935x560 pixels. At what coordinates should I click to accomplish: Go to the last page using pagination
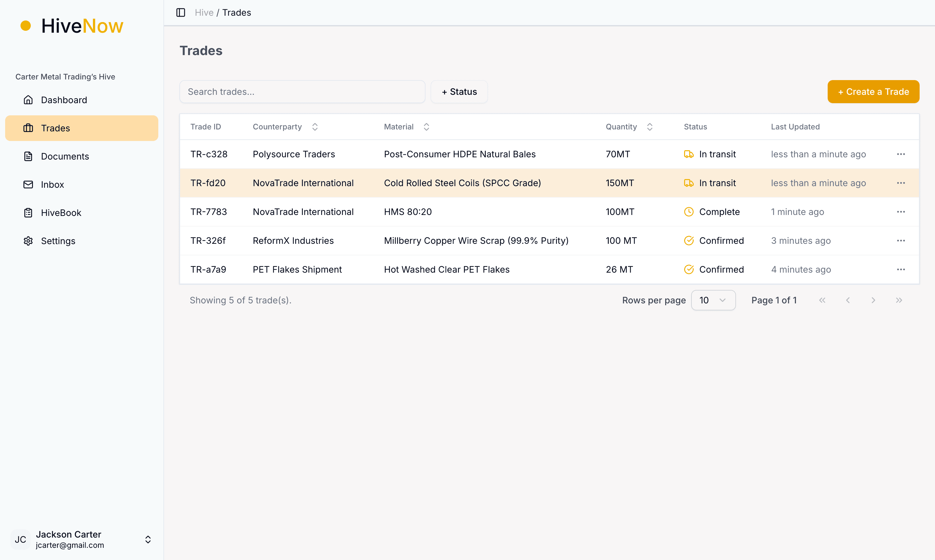[899, 300]
